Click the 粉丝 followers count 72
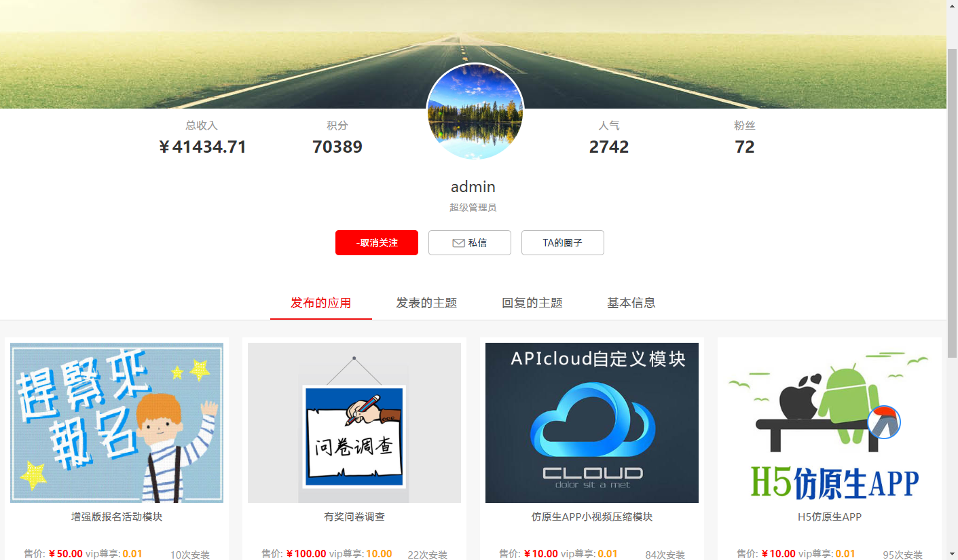 [x=745, y=147]
